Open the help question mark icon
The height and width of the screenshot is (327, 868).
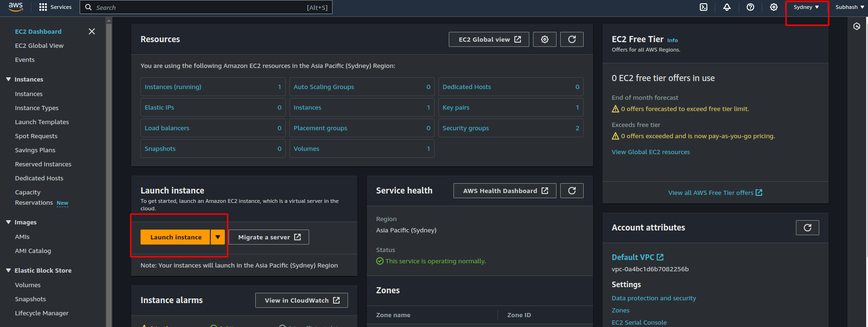coord(750,7)
